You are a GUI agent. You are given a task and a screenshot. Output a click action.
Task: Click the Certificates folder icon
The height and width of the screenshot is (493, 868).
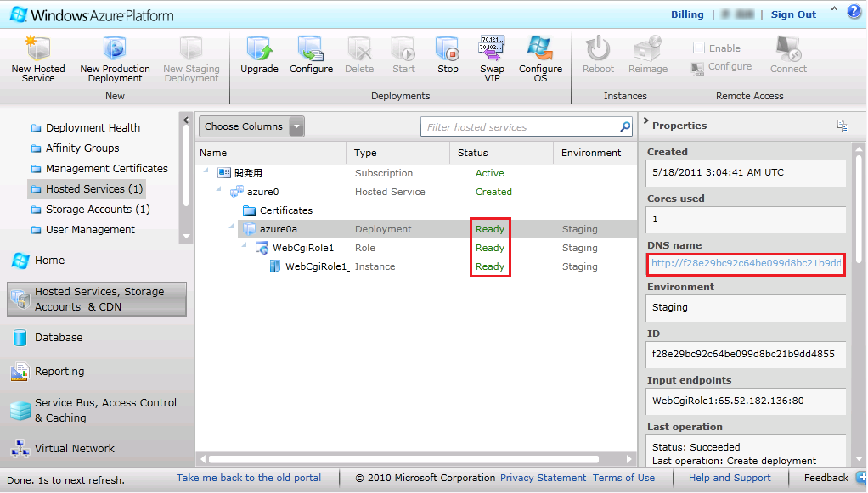(249, 210)
